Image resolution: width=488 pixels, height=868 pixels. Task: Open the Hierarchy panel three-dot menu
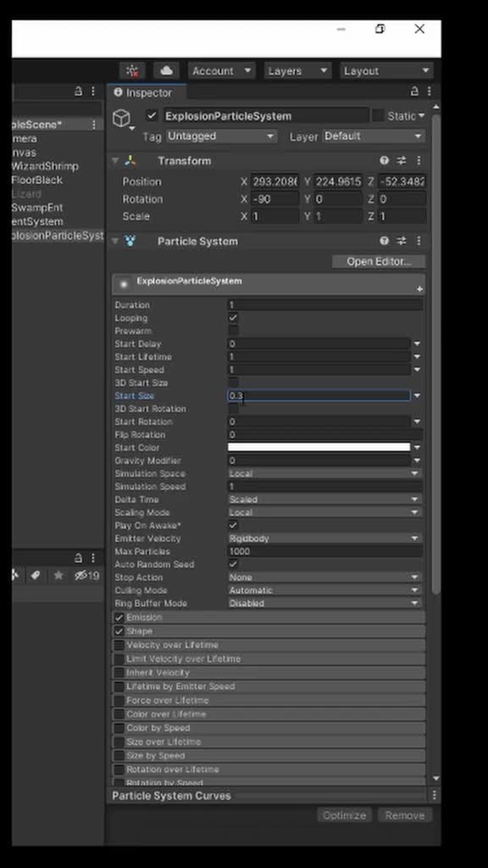point(93,92)
